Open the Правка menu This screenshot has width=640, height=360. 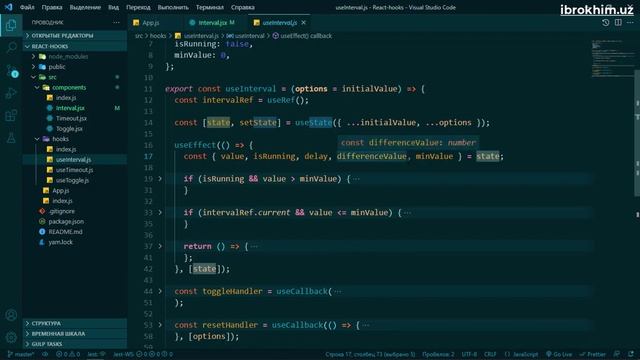point(52,7)
